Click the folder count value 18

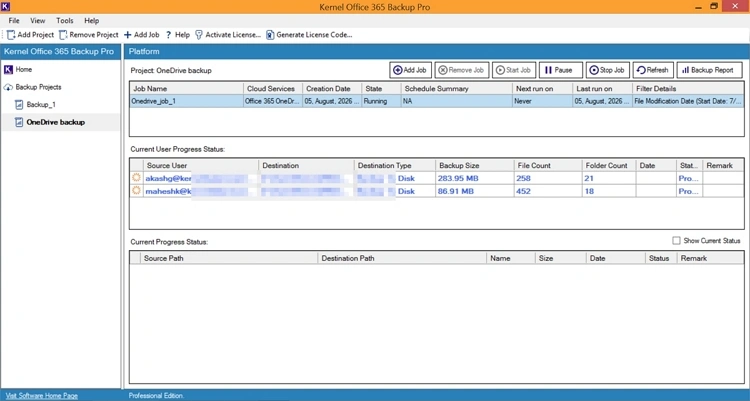(x=589, y=191)
